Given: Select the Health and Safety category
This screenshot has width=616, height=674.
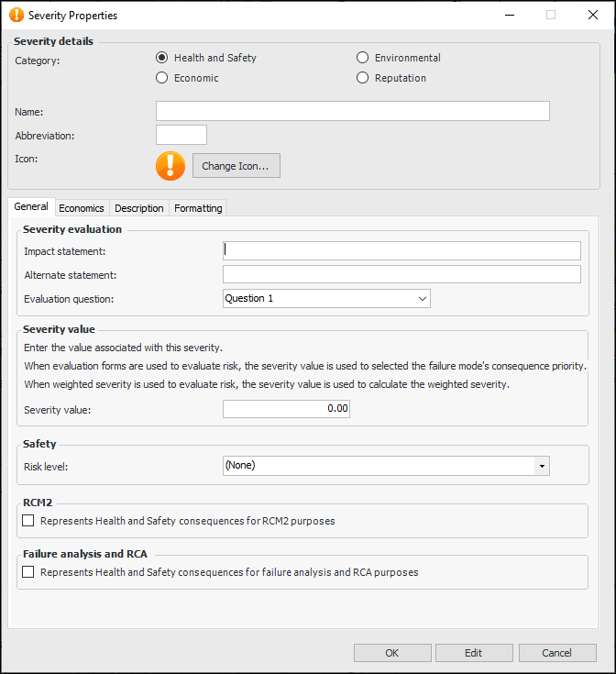Looking at the screenshot, I should tap(162, 58).
